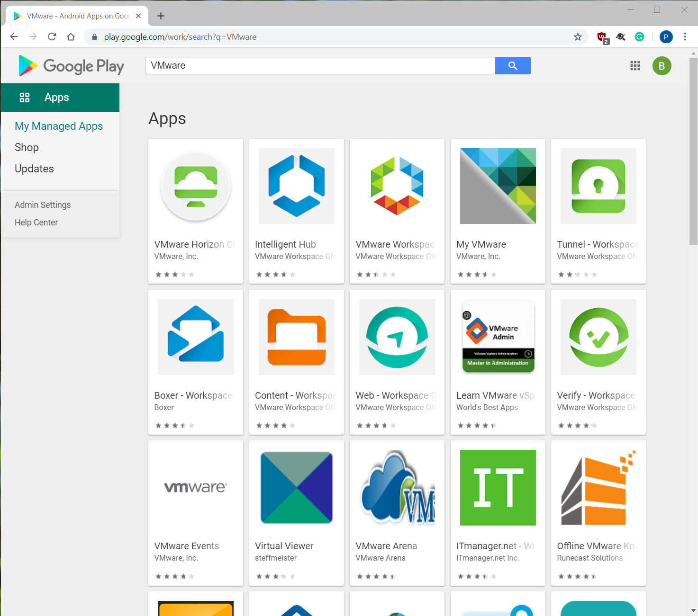The image size is (698, 616).
Task: Open the incognito-style extension icon
Action: [x=621, y=37]
